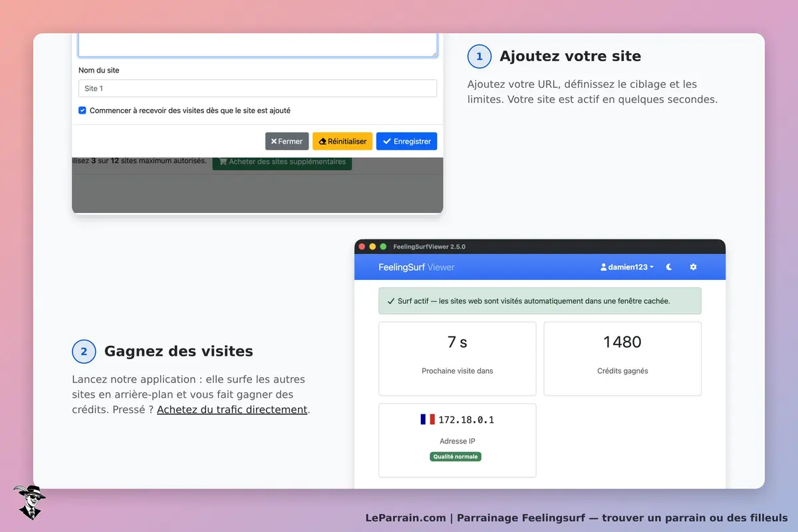Click the '7 s' countdown value
Viewport: 798px width, 532px height.
(458, 342)
